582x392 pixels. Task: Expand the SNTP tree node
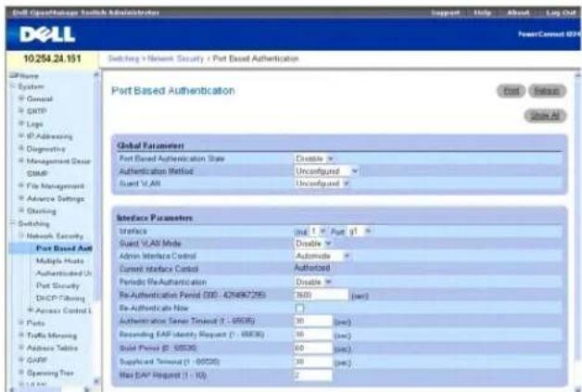[x=21, y=110]
